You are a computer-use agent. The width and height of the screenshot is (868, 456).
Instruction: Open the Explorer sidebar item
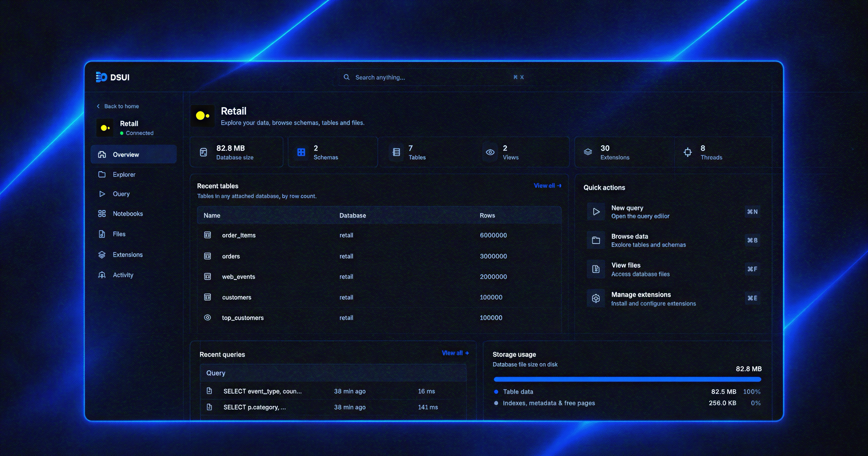point(134,174)
